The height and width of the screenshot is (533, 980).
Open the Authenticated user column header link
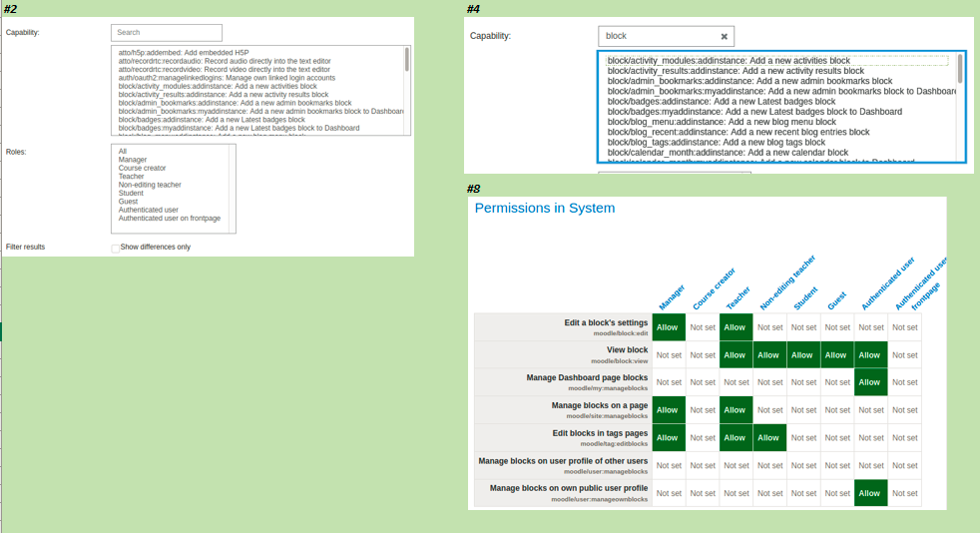pos(888,283)
